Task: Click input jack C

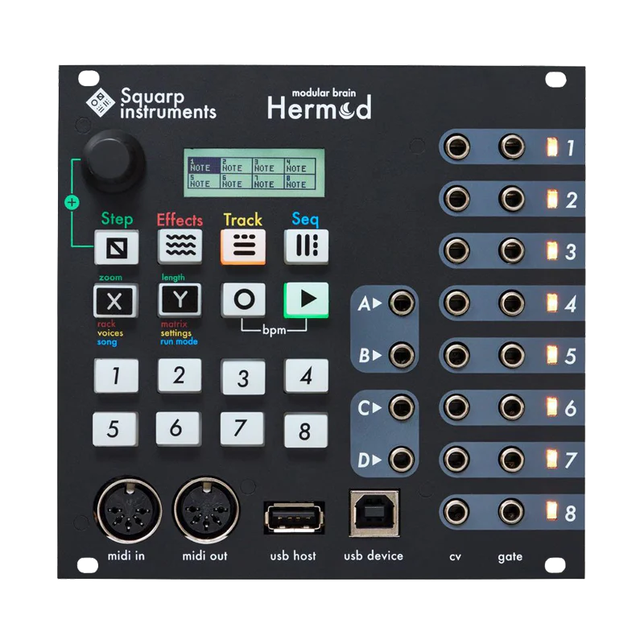Action: [401, 407]
